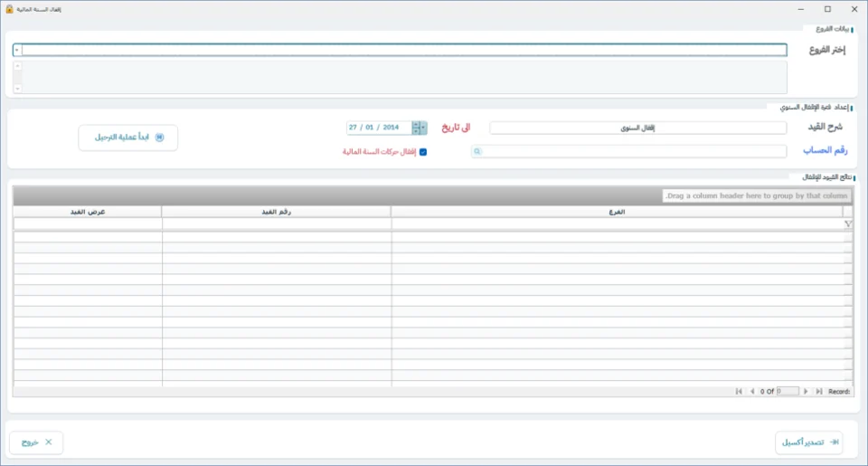
Task: Click the lock icon in the title bar
Action: [x=9, y=9]
